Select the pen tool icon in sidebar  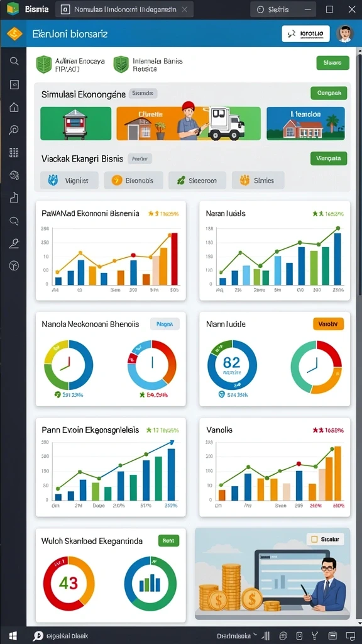point(14,243)
